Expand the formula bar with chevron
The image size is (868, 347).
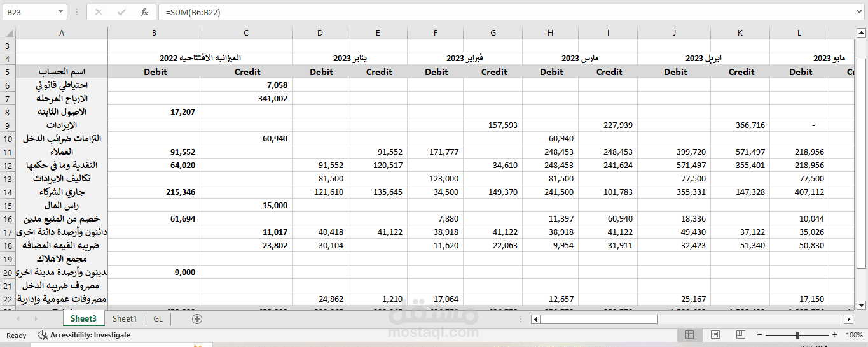(859, 12)
